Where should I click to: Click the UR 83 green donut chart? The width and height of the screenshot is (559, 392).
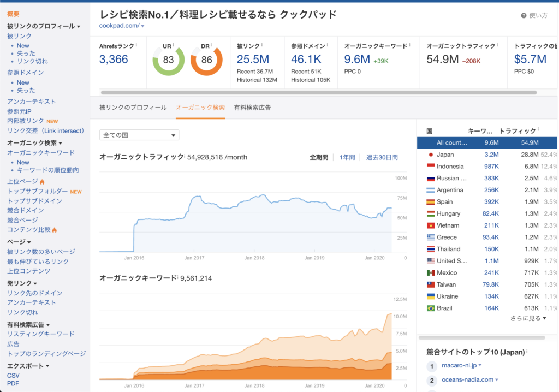coord(168,60)
